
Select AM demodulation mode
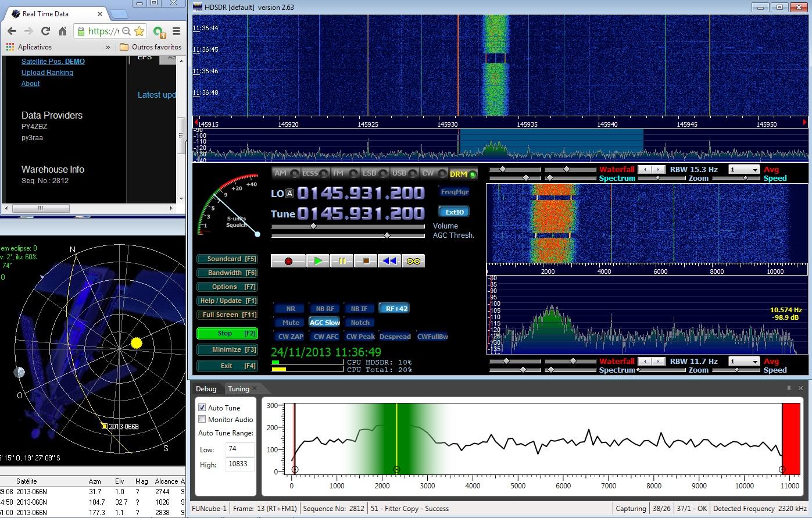click(x=286, y=173)
